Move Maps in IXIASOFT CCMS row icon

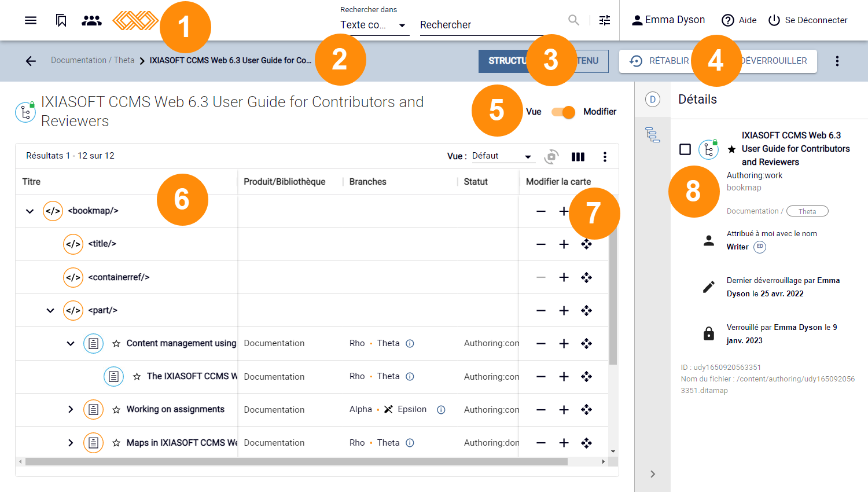pyautogui.click(x=586, y=443)
